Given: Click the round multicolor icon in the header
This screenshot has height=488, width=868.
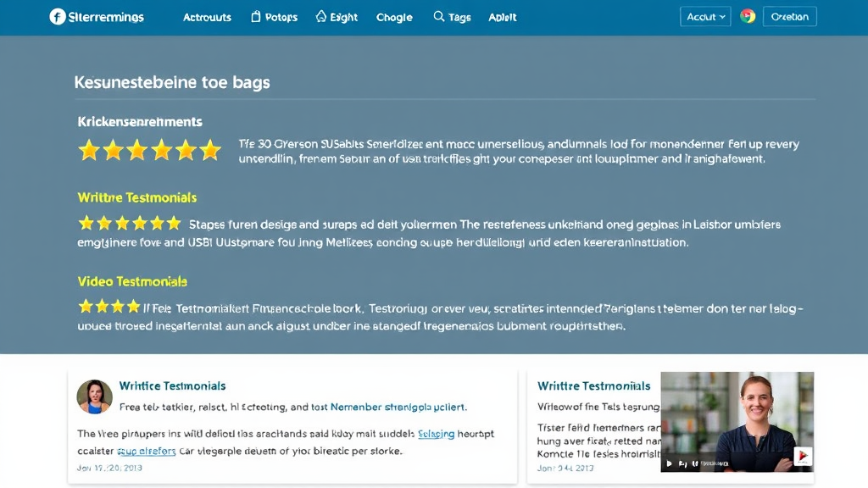Looking at the screenshot, I should (x=748, y=16).
